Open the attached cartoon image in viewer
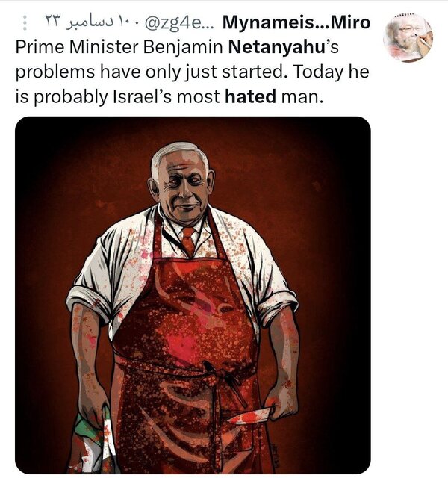This screenshot has width=448, height=478. (x=193, y=295)
